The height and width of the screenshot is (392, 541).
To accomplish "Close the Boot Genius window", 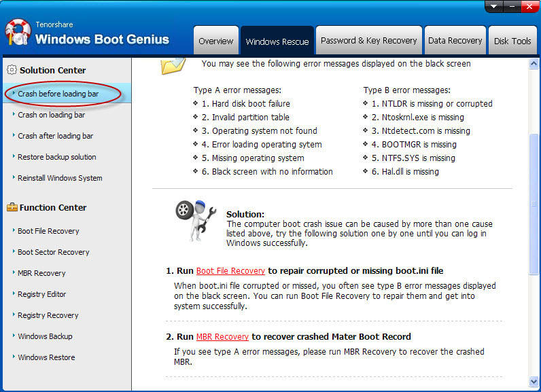I will tap(529, 7).
